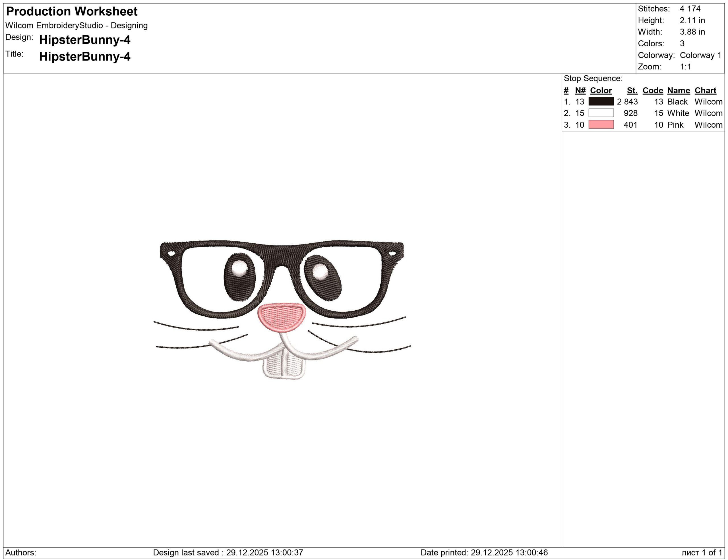
Task: Click the Production Worksheet heading
Action: click(72, 11)
